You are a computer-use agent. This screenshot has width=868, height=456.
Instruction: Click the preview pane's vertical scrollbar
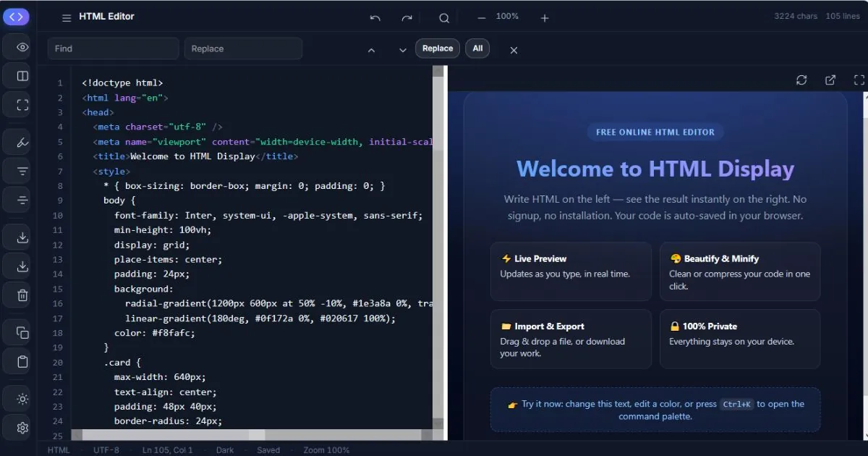pos(866,266)
